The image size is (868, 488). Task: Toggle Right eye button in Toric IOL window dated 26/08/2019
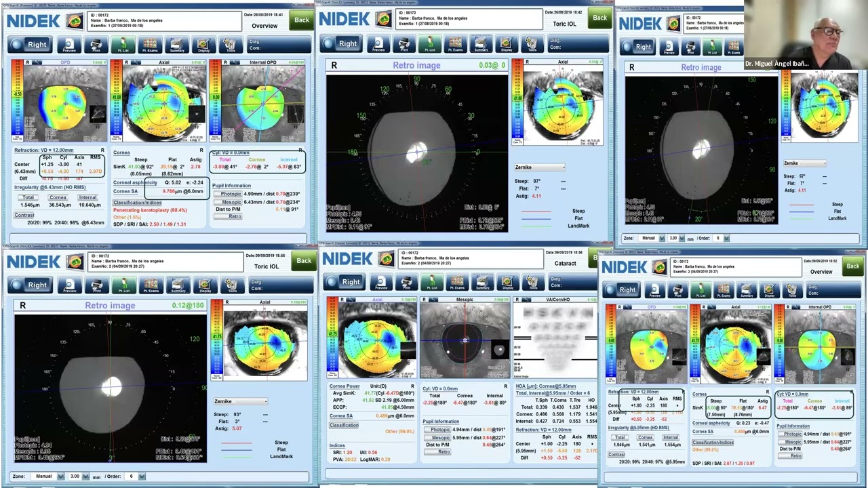pyautogui.click(x=341, y=44)
